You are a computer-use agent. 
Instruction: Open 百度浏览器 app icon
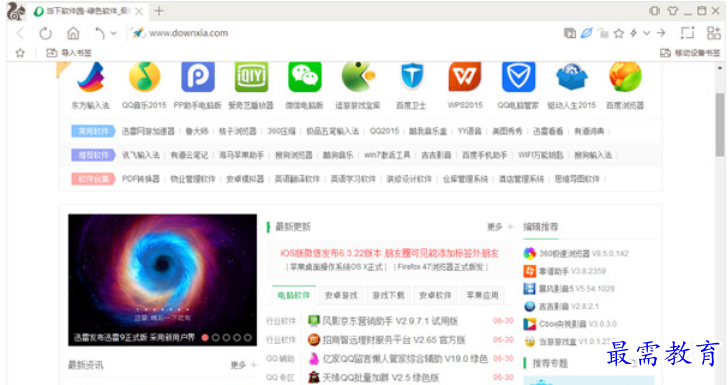pyautogui.click(x=625, y=77)
